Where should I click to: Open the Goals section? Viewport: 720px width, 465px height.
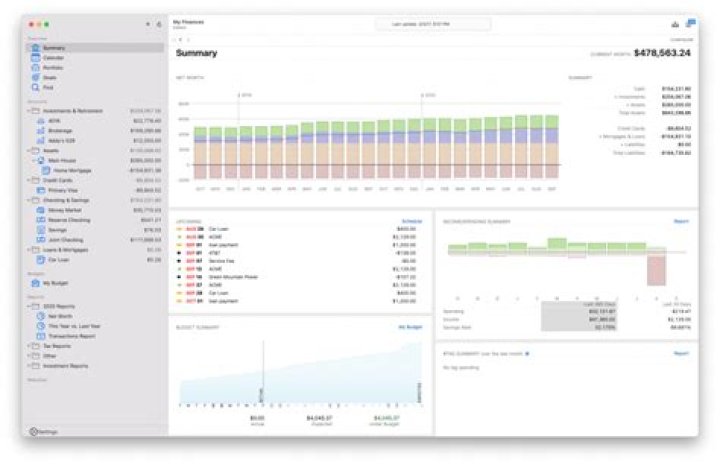coord(50,77)
